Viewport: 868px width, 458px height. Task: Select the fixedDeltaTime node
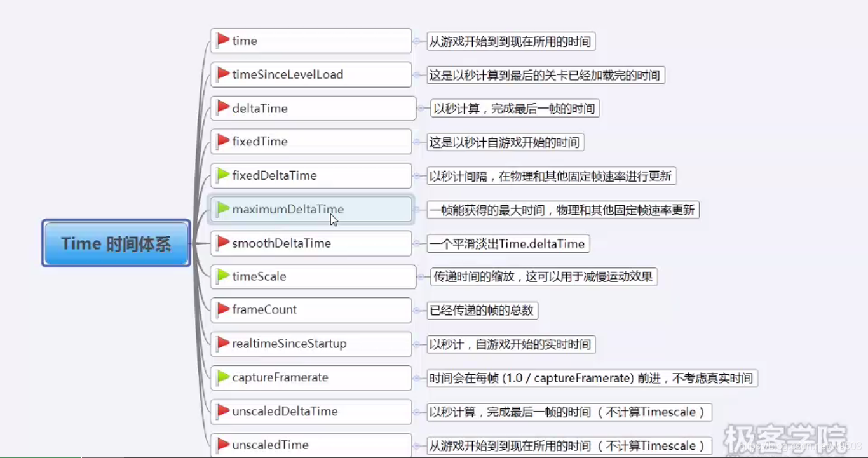(x=311, y=175)
